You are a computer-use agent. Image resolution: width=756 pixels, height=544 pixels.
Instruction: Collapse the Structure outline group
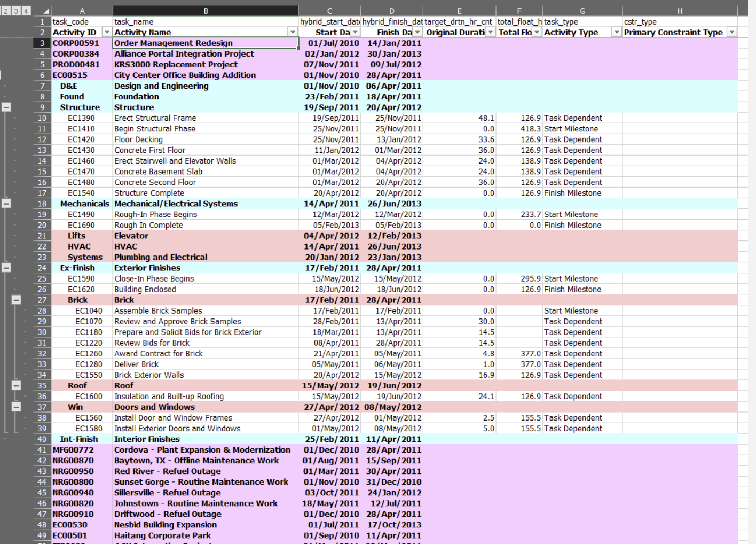pyautogui.click(x=6, y=107)
